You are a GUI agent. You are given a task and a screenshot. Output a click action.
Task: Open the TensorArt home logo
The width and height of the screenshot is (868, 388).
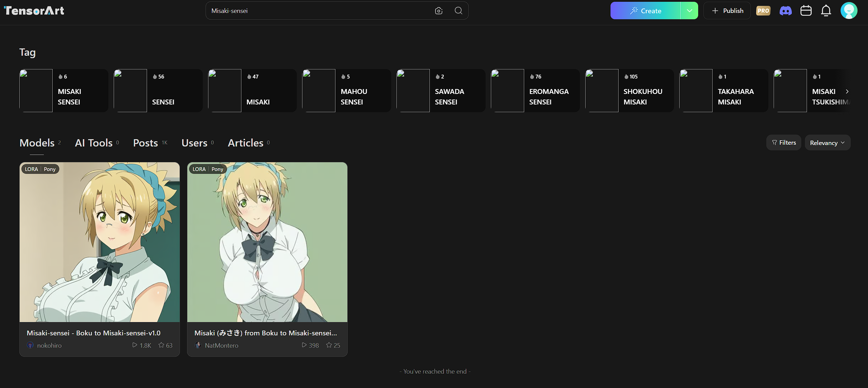(34, 11)
